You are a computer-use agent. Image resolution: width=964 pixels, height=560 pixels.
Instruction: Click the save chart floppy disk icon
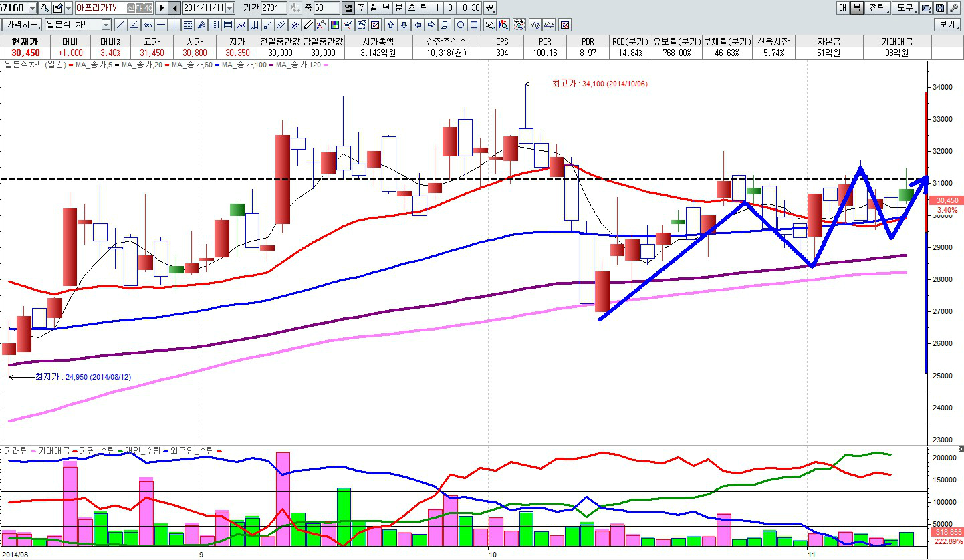pyautogui.click(x=939, y=8)
